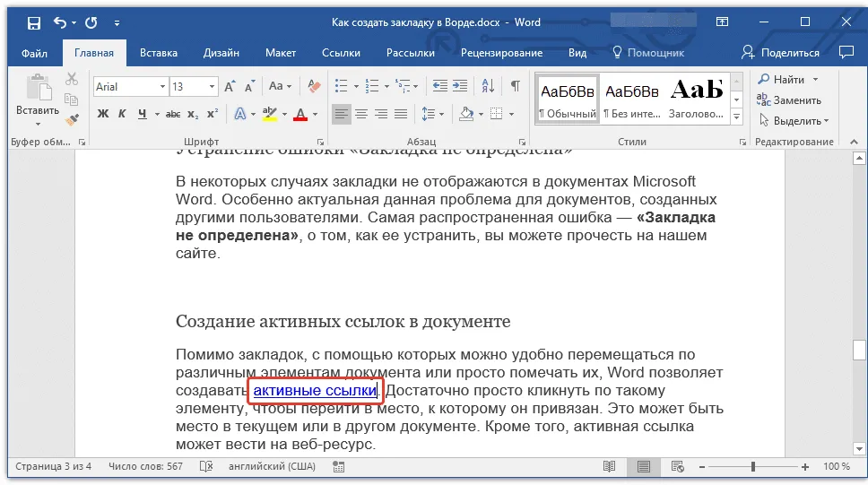Image resolution: width=868 pixels, height=485 pixels.
Task: Open the comments speech bubble icon
Action: pos(846,53)
